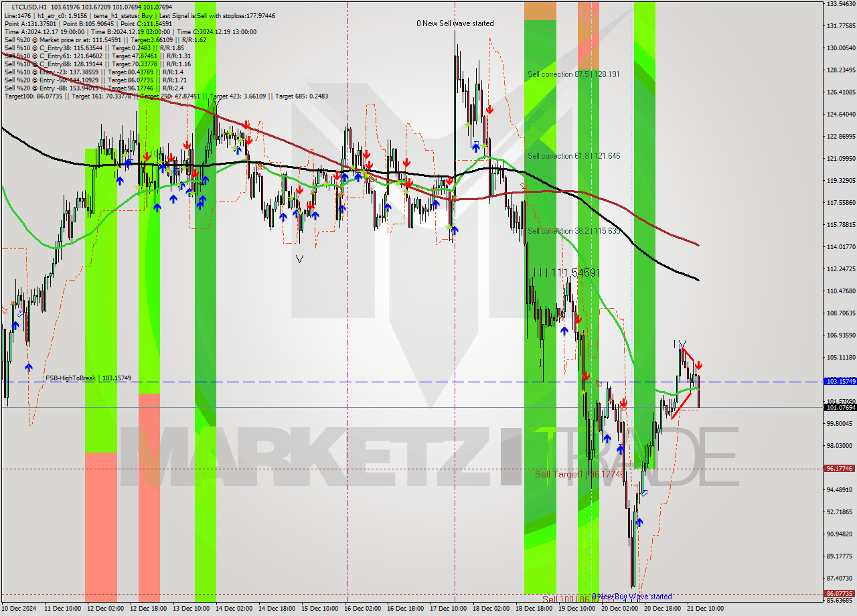The height and width of the screenshot is (616, 857).
Task: Click the 'Sell Target1 | 96.17746' label
Action: coord(580,474)
